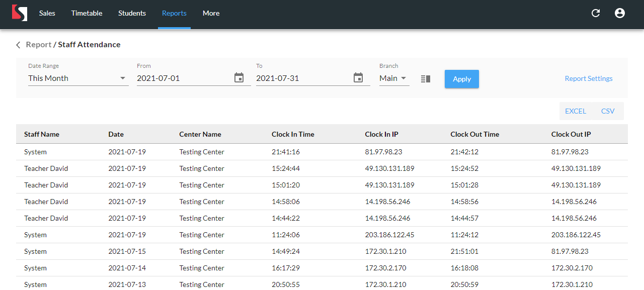This screenshot has height=290, width=644.
Task: Click the Clock In Time column header
Action: [293, 134]
